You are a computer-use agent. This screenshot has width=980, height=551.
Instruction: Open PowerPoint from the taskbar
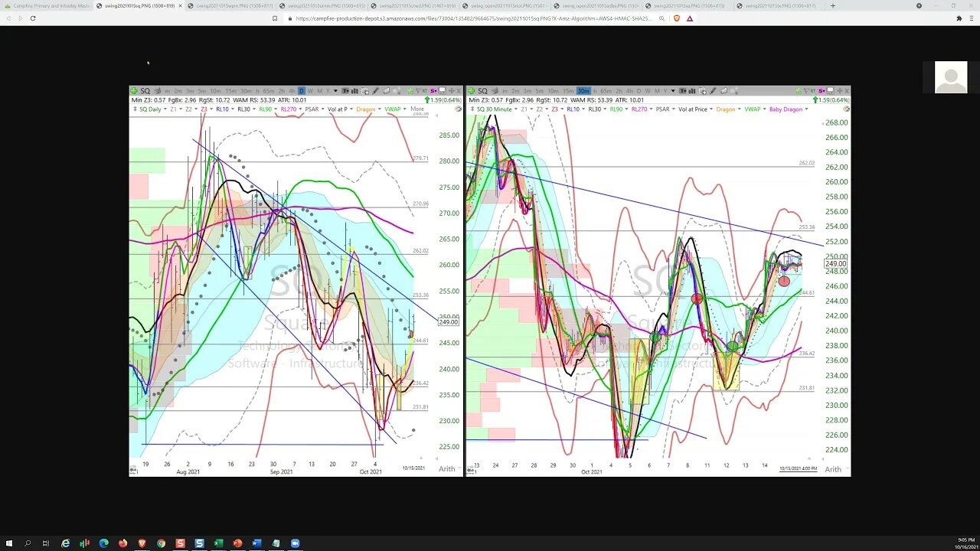(237, 543)
